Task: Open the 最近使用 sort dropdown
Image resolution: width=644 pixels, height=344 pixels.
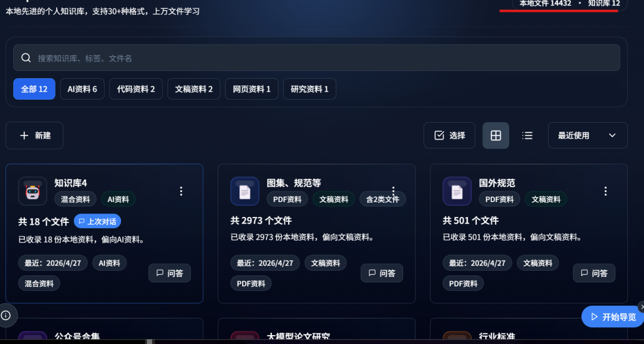Action: pyautogui.click(x=588, y=135)
